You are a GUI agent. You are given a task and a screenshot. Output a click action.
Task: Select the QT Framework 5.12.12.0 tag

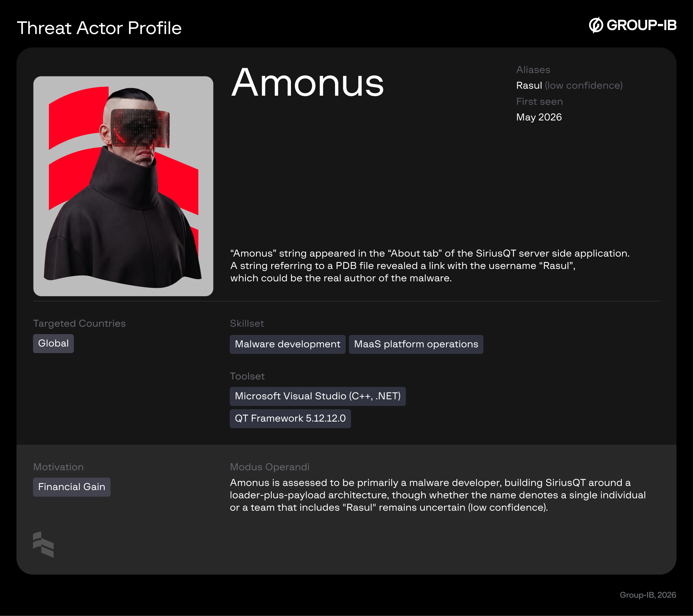[290, 419]
